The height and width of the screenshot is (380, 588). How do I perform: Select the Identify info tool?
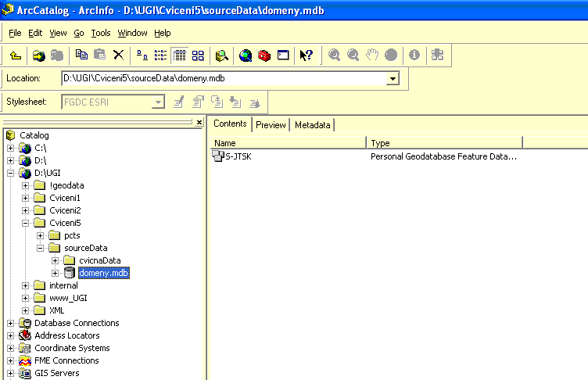point(414,56)
